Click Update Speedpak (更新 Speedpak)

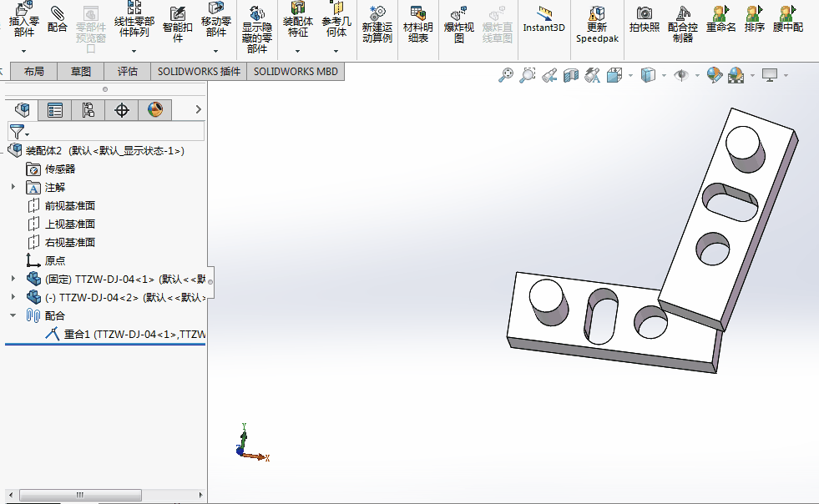tap(597, 24)
